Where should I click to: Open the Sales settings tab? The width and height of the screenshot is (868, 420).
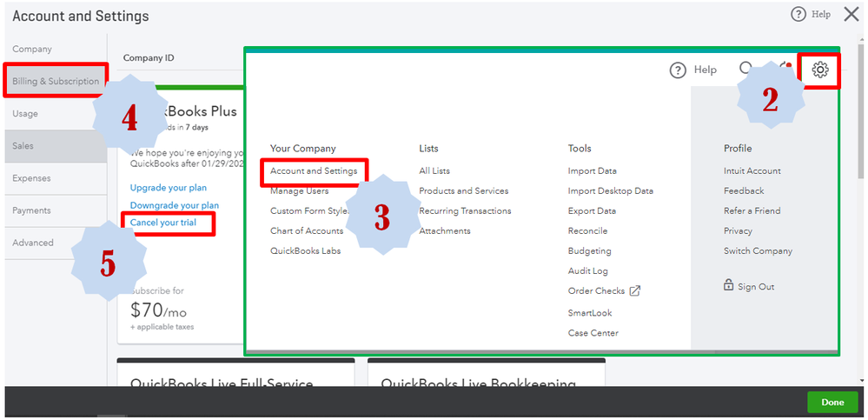(56, 146)
